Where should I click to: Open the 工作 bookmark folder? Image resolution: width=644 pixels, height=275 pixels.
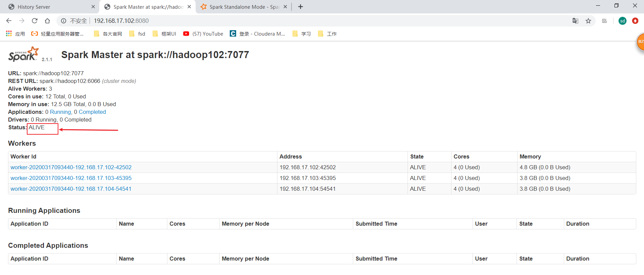pyautogui.click(x=327, y=34)
